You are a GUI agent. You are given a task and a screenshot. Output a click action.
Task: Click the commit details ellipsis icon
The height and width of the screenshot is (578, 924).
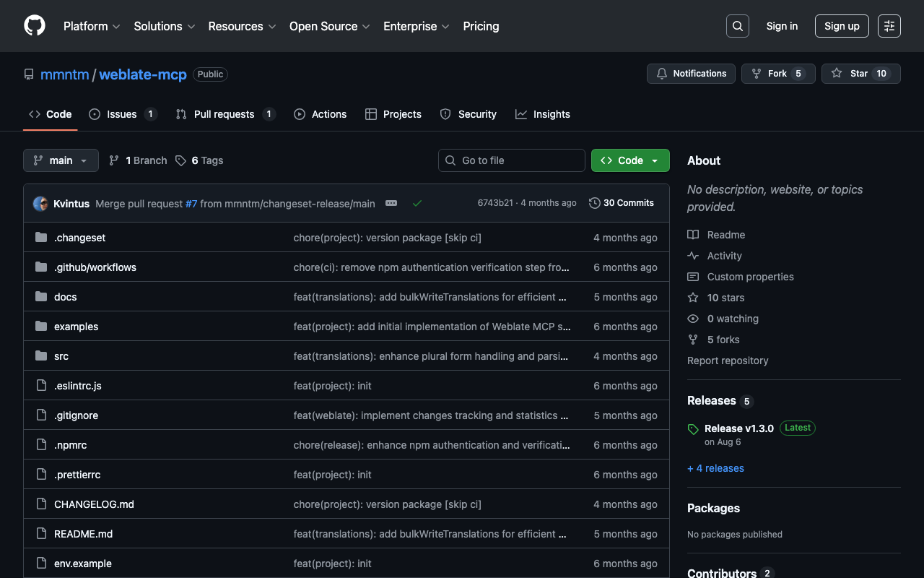(x=391, y=204)
